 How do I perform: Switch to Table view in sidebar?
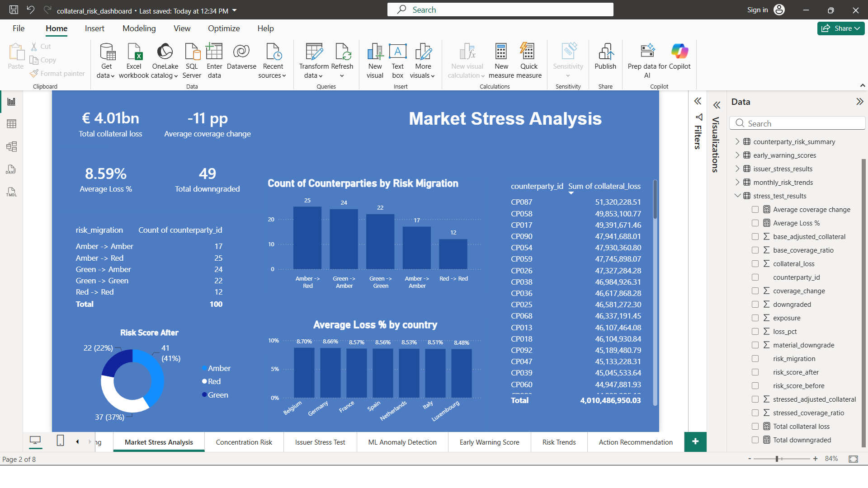coord(11,124)
